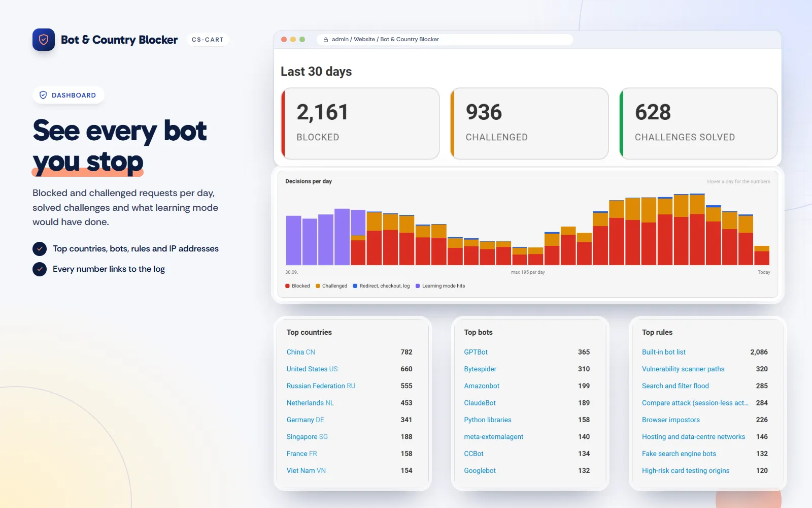Screen dimensions: 812x508
Task: Open ClaudeBot bot link
Action: (480, 403)
